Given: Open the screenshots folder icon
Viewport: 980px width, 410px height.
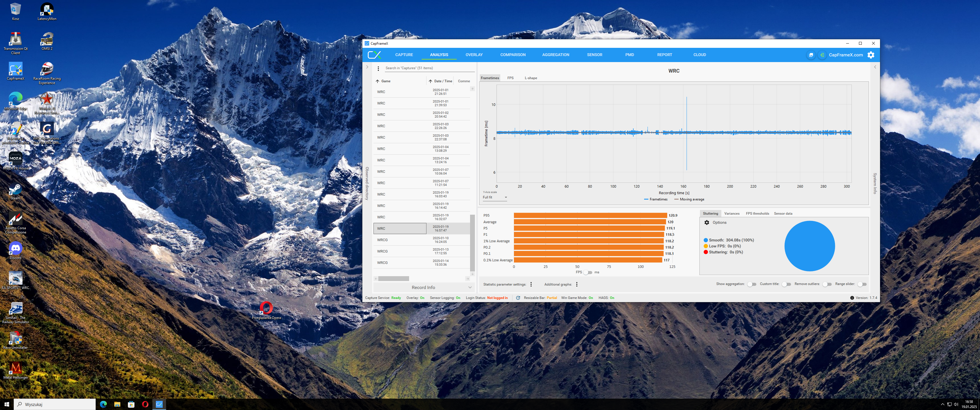Looking at the screenshot, I should point(811,55).
